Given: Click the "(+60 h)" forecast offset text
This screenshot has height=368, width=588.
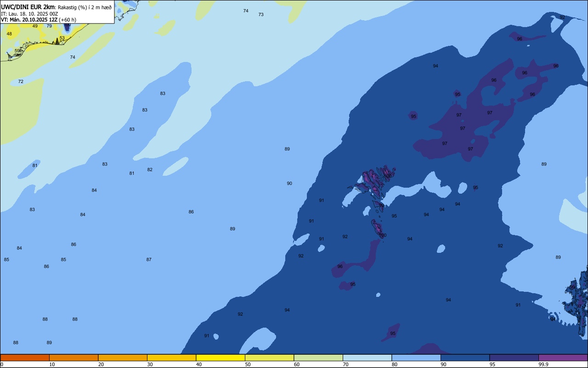Looking at the screenshot, I should tap(68, 20).
